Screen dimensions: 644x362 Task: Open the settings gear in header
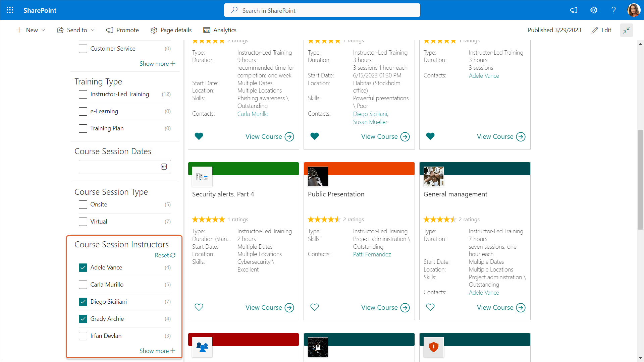point(594,10)
